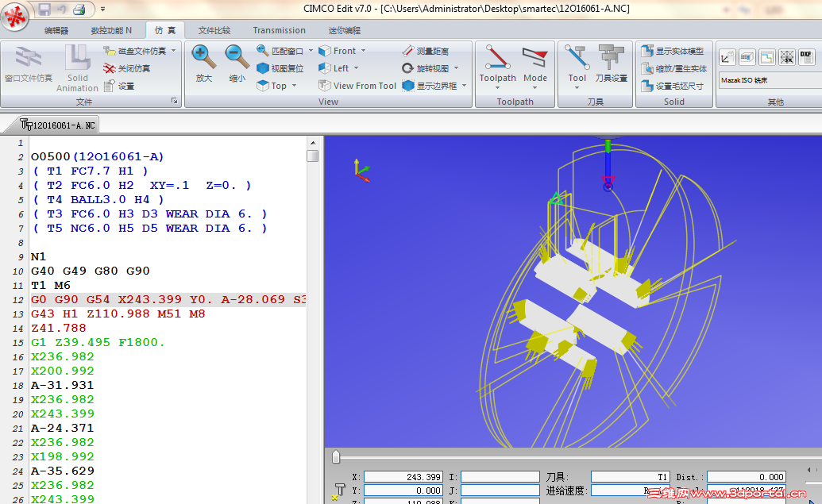The height and width of the screenshot is (504, 822).
Task: Click 关闭仿真 to close simulation
Action: coord(127,68)
